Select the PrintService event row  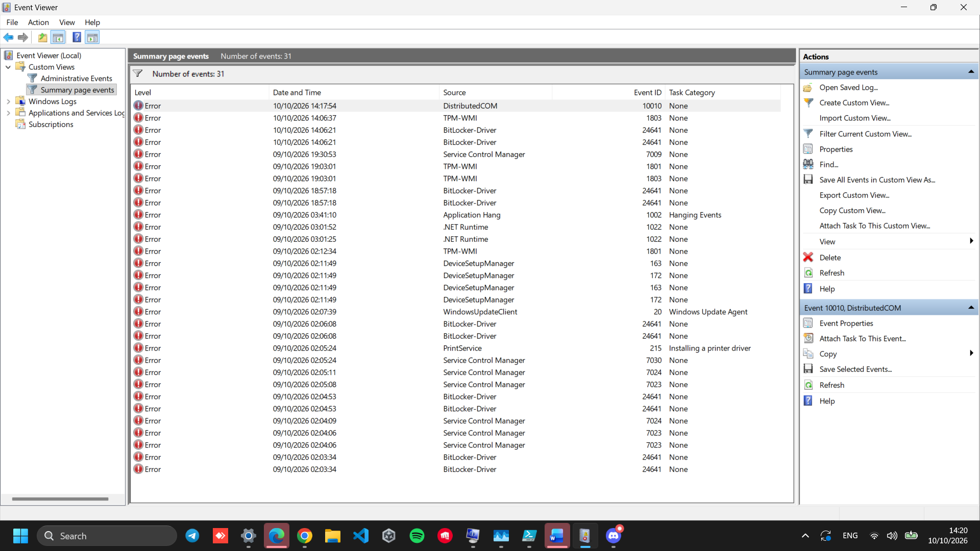pos(456,348)
